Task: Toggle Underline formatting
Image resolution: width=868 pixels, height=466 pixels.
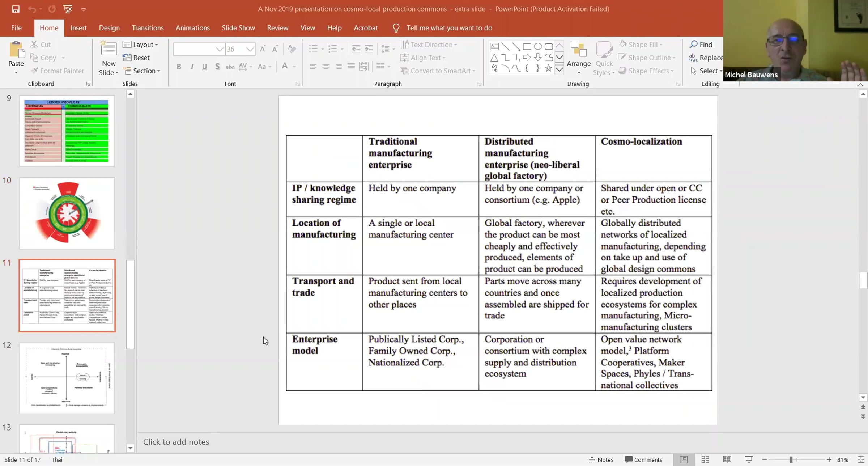Action: tap(204, 67)
